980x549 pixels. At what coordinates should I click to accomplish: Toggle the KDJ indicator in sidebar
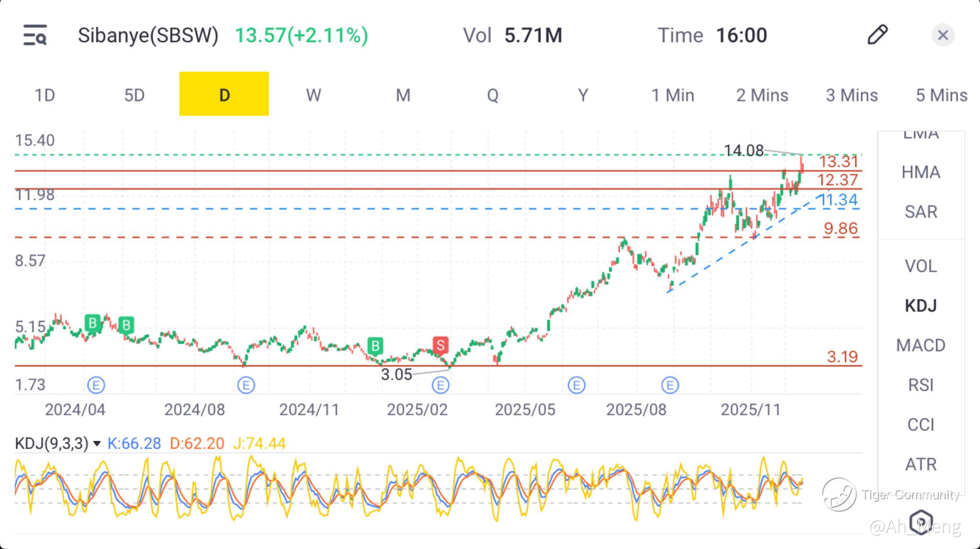pyautogui.click(x=920, y=306)
